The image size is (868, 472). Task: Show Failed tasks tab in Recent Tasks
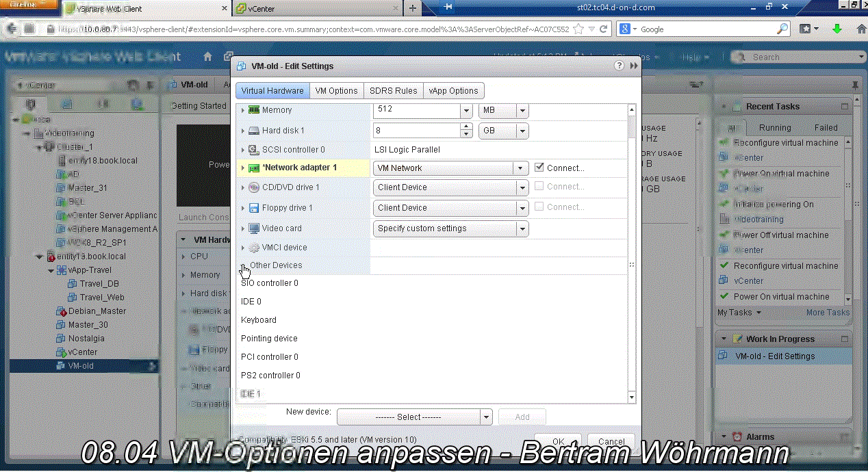coord(826,128)
